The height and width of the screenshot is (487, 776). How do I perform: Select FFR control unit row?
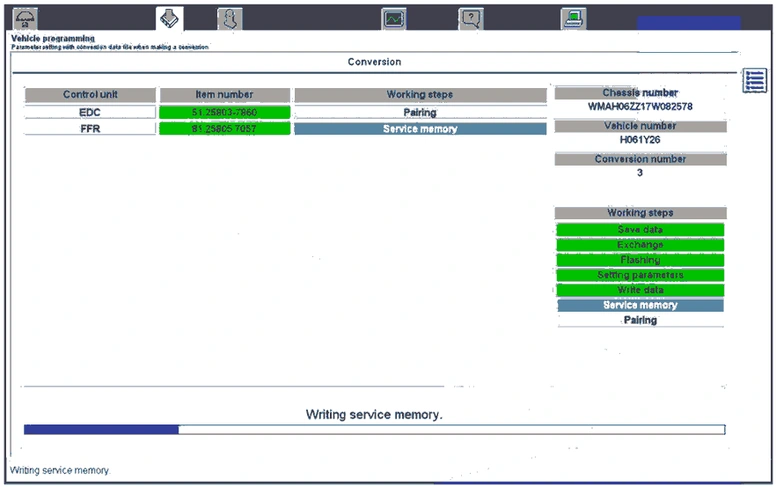click(90, 129)
